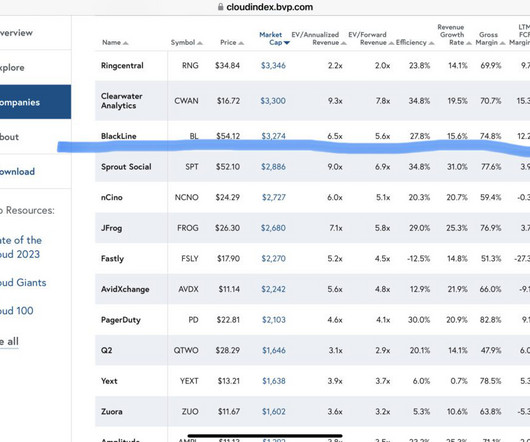Sort table by Price column

(x=232, y=43)
